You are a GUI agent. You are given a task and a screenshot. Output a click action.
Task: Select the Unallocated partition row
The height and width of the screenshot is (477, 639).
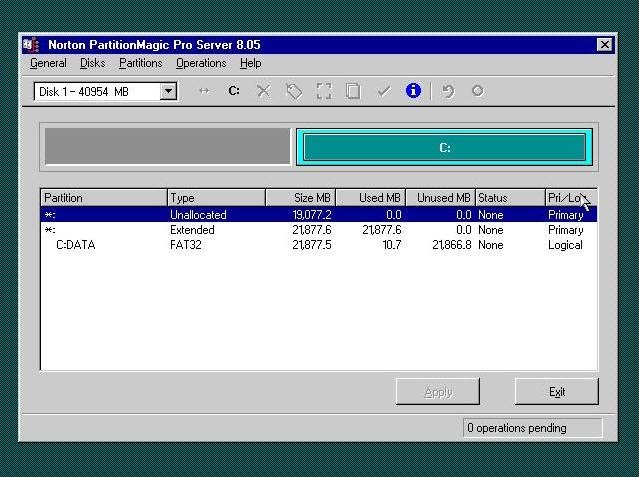pyautogui.click(x=319, y=214)
